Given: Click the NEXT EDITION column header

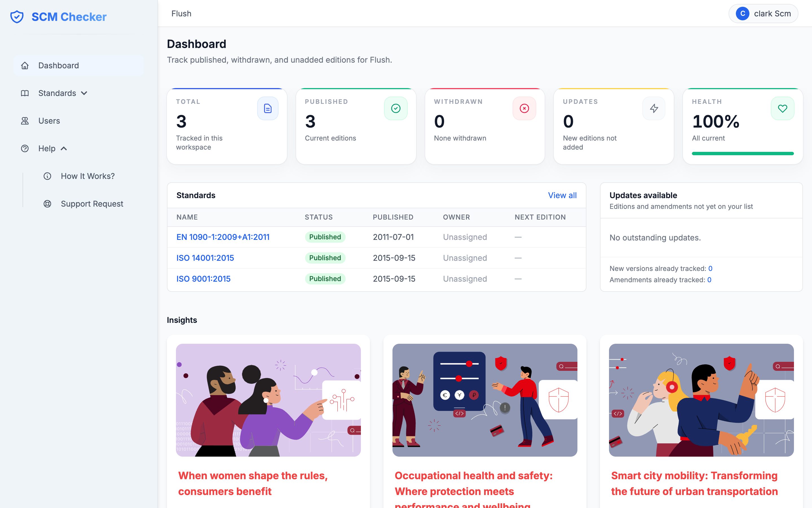Looking at the screenshot, I should 540,217.
